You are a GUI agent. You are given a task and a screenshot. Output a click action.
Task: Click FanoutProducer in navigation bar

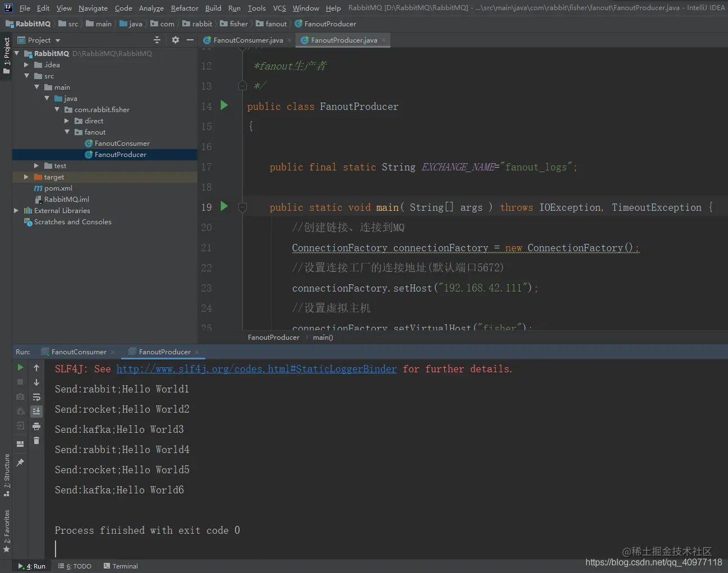click(325, 24)
